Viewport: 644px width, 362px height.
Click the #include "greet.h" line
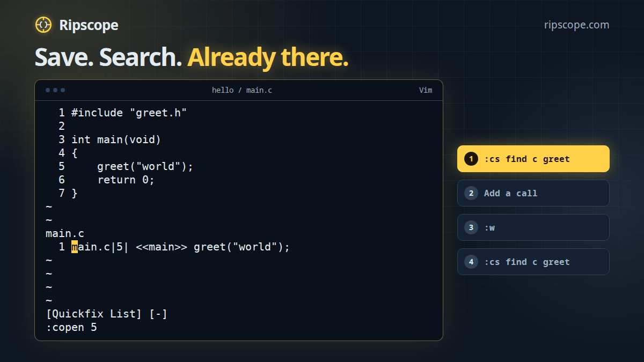[x=129, y=113]
